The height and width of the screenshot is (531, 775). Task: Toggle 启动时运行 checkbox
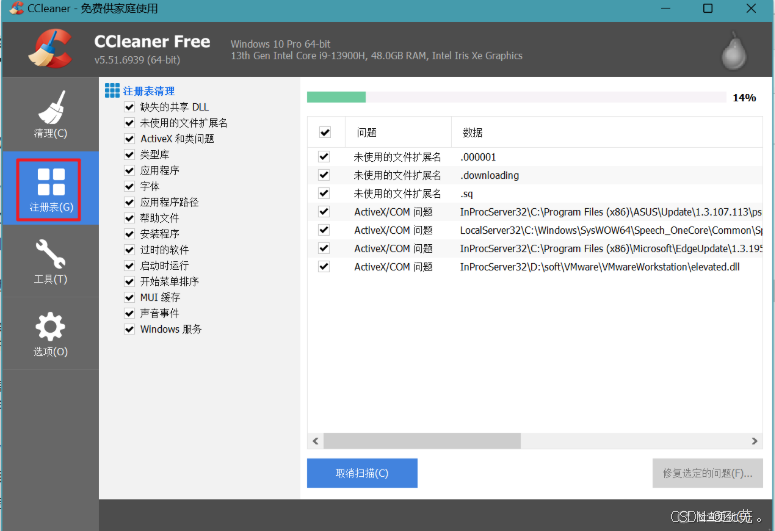(x=129, y=266)
